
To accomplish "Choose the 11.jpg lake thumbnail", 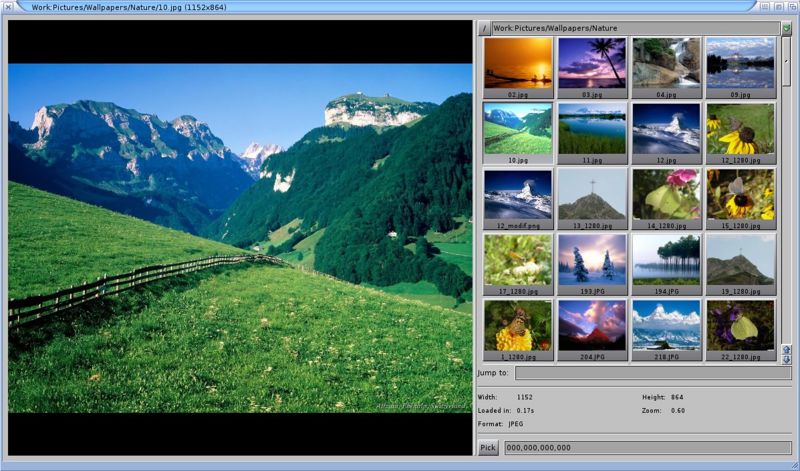I will coord(592,128).
